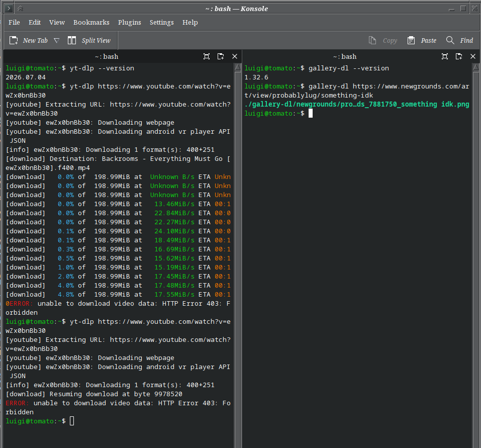Viewport: 481px width, 448px height.
Task: Click the keep-above pin icon in titlebar
Action: pos(20,9)
